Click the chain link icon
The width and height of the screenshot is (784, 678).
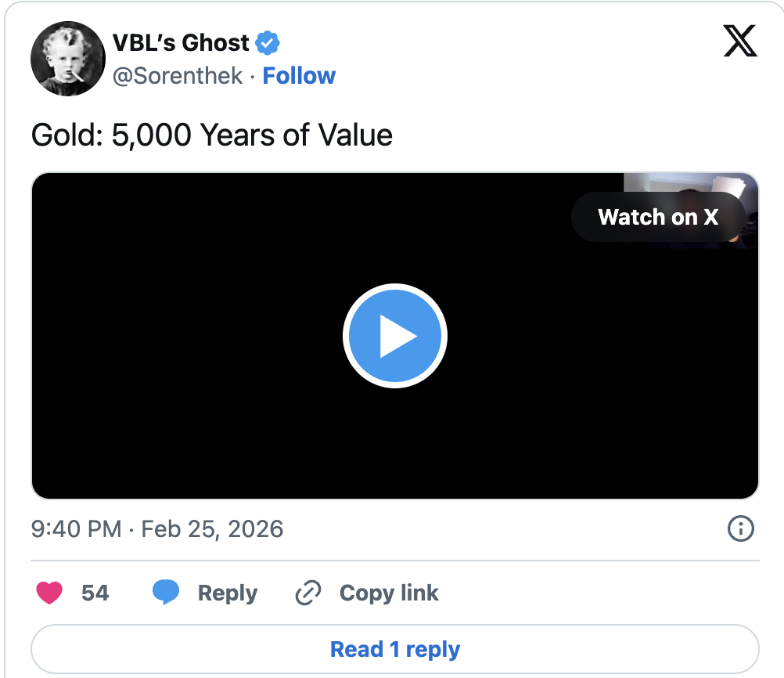[307, 593]
